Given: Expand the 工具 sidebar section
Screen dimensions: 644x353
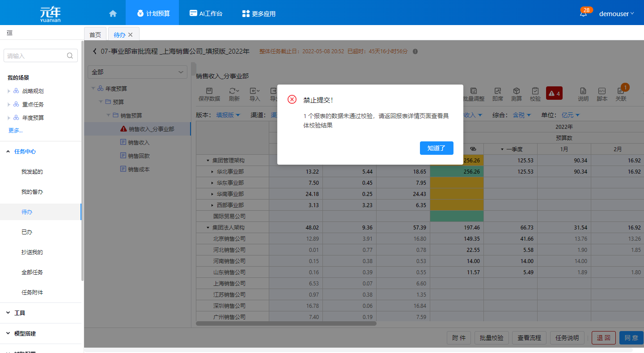Looking at the screenshot, I should pos(20,313).
